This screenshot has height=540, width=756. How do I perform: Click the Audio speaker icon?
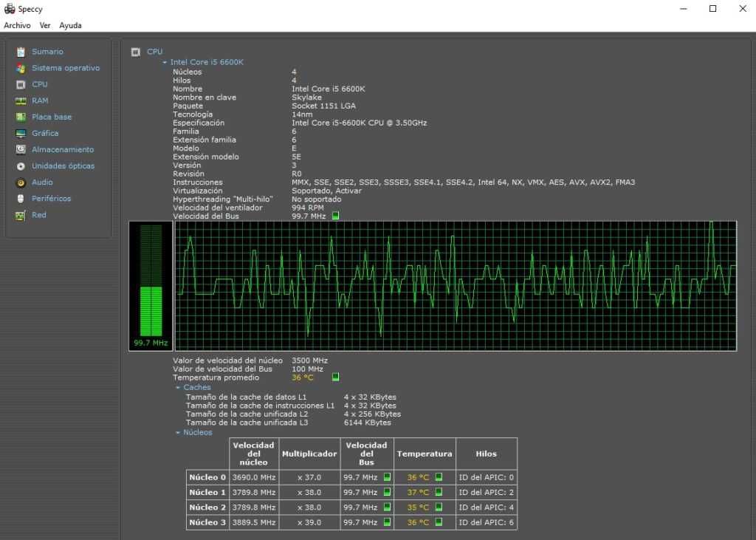point(21,182)
